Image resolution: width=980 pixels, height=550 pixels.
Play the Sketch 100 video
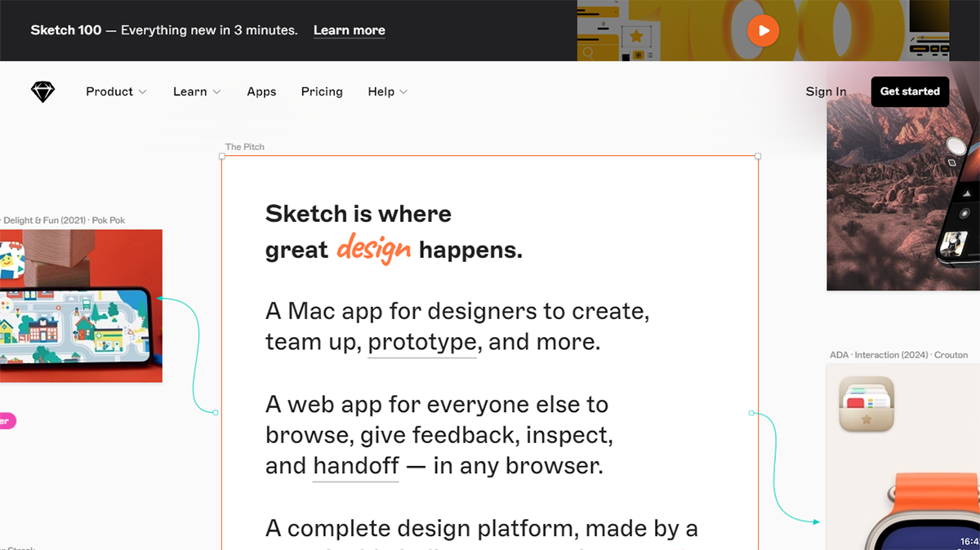coord(763,31)
